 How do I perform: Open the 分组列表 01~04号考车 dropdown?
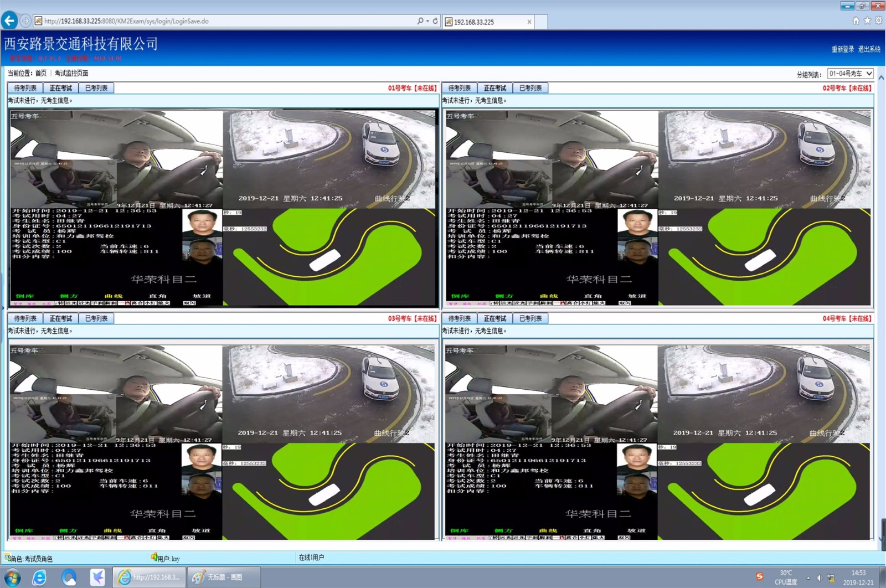click(850, 74)
